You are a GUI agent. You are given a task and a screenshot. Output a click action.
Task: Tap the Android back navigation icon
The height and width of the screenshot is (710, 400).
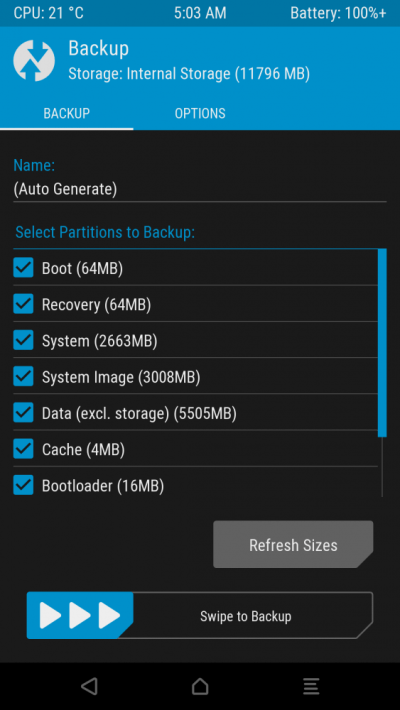(x=89, y=686)
